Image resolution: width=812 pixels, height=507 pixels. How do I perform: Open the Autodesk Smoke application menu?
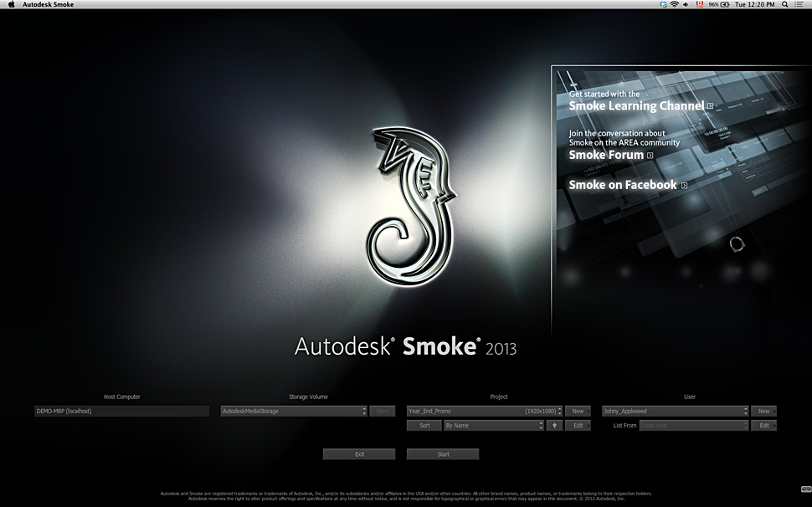48,5
